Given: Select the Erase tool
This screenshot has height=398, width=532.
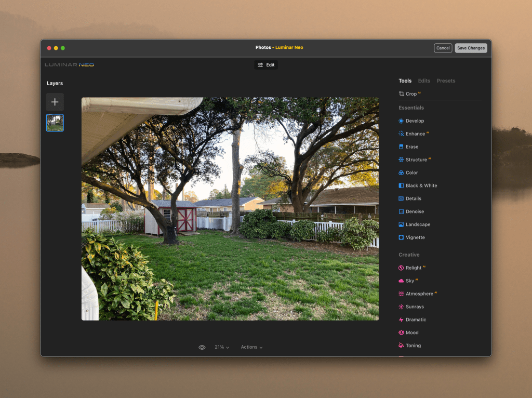Looking at the screenshot, I should coord(411,147).
